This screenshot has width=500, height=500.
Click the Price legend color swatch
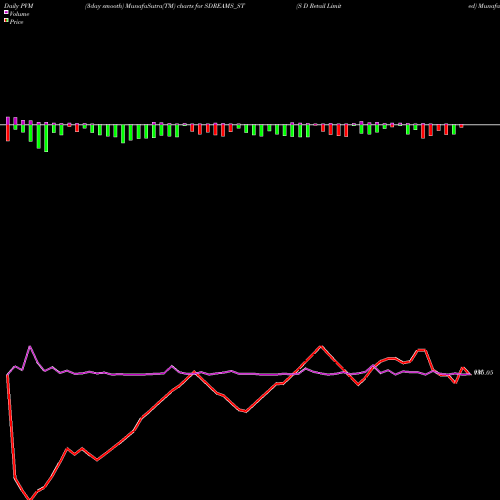[6, 21]
